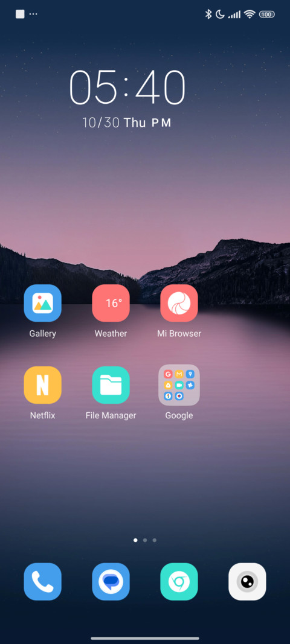
Task: Switch to the third home screen page dot
Action: 154,540
